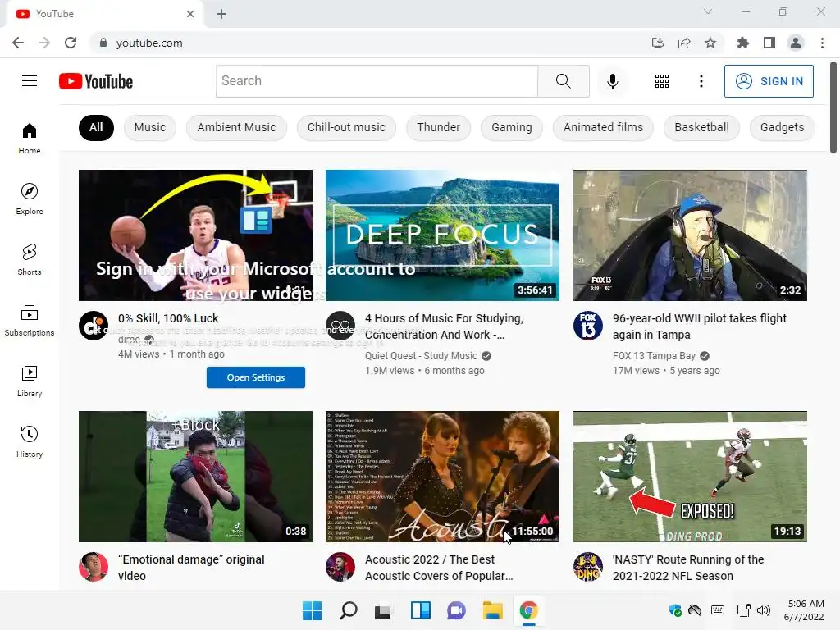Select the Animated films chip
840x630 pixels.
click(603, 127)
